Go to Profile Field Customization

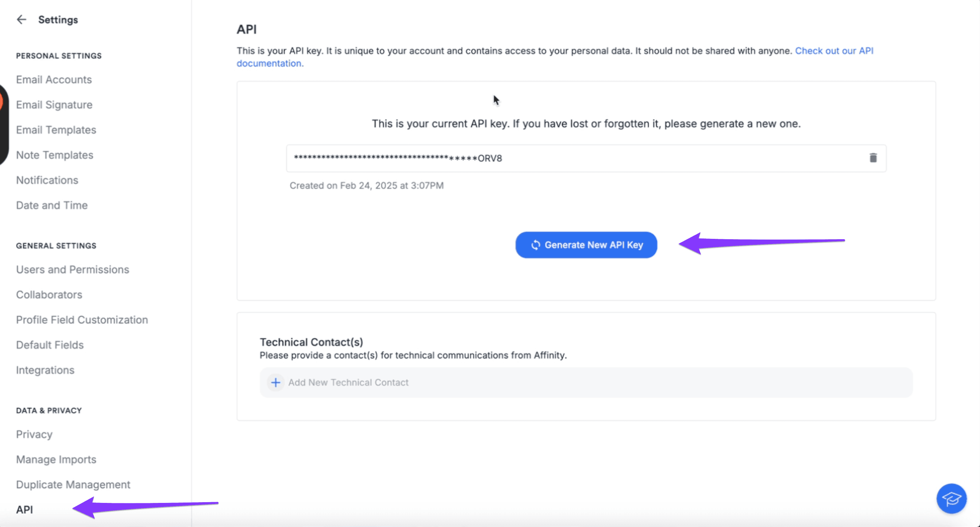coord(82,320)
